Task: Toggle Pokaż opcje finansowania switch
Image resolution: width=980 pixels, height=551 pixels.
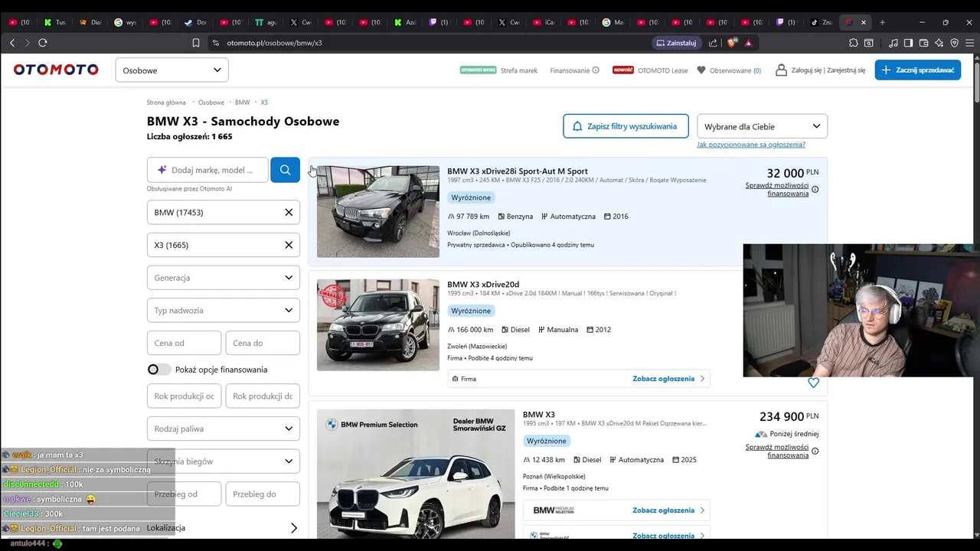Action: point(158,370)
